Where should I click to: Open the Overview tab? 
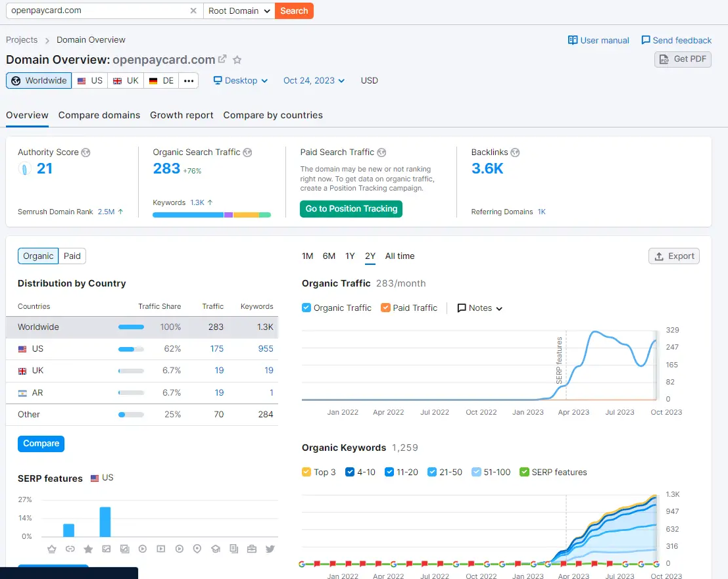pyautogui.click(x=27, y=115)
